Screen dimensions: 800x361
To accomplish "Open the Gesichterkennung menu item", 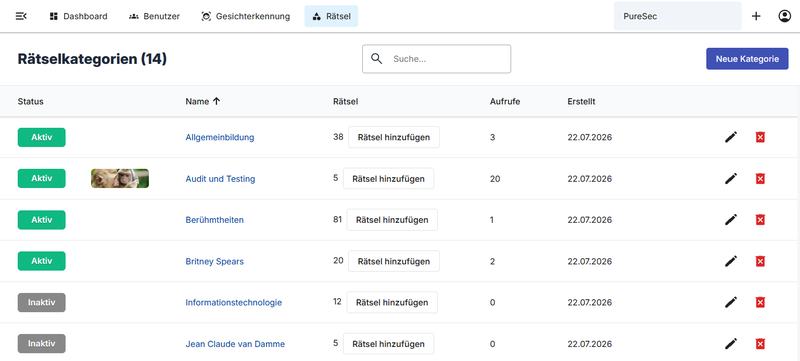I will 245,16.
